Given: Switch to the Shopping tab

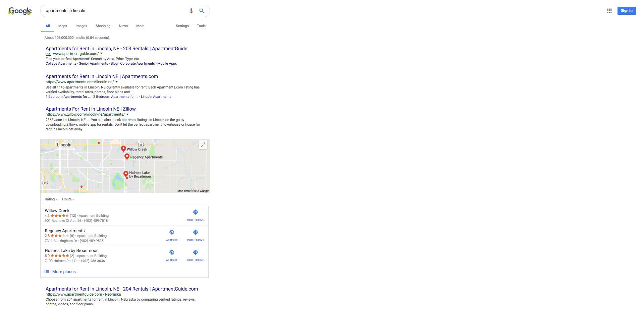Looking at the screenshot, I should click(103, 26).
